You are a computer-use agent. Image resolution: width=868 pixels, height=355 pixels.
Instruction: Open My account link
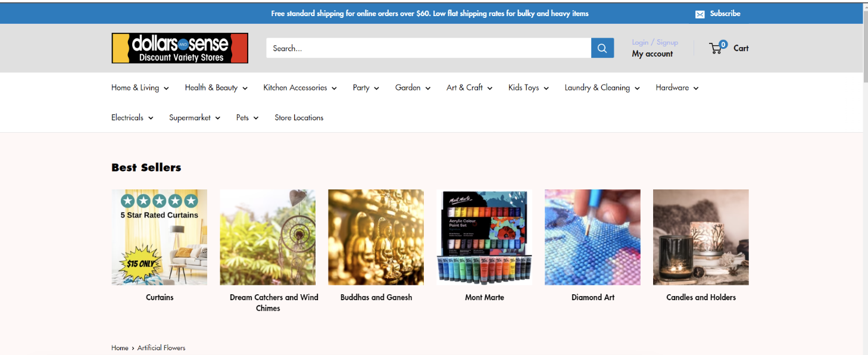click(652, 54)
